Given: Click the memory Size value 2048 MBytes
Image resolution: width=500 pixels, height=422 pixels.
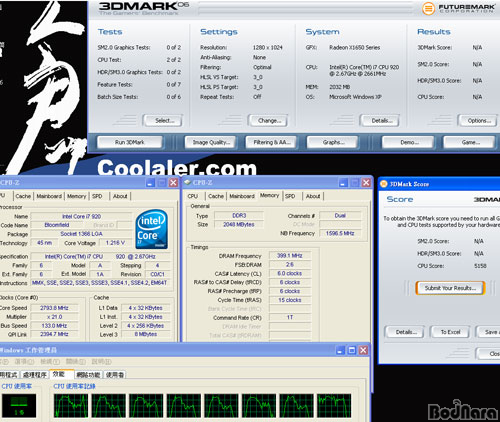Looking at the screenshot, I should (239, 225).
